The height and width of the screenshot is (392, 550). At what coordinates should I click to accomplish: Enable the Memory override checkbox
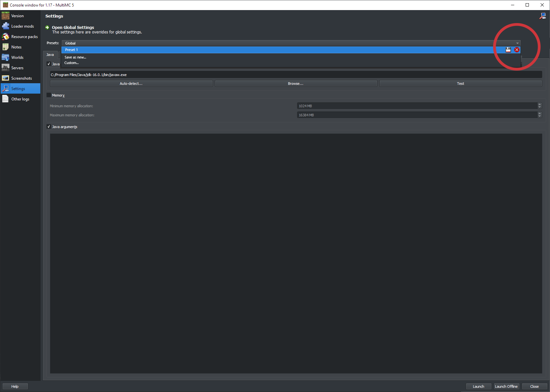(49, 95)
